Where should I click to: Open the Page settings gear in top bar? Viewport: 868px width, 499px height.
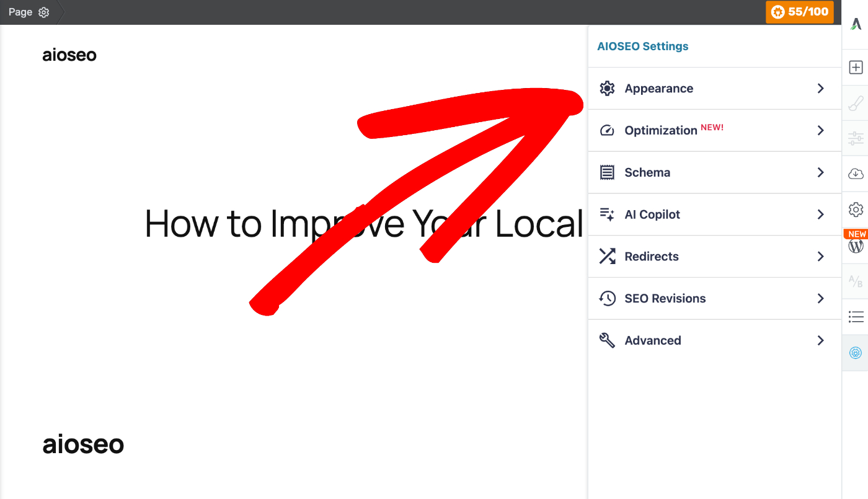pos(43,12)
